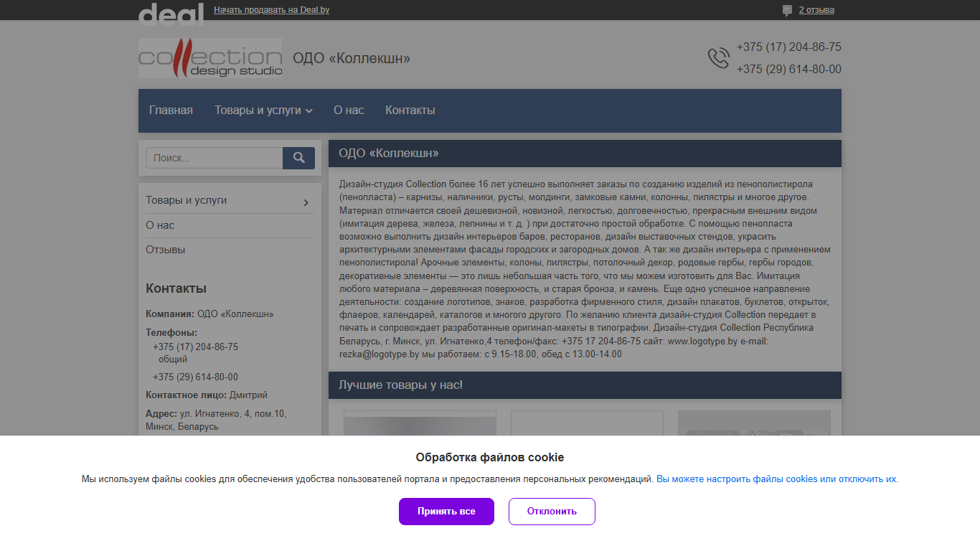This screenshot has width=980, height=551.
Task: Click the Deal logo in top bar
Action: 171,13
